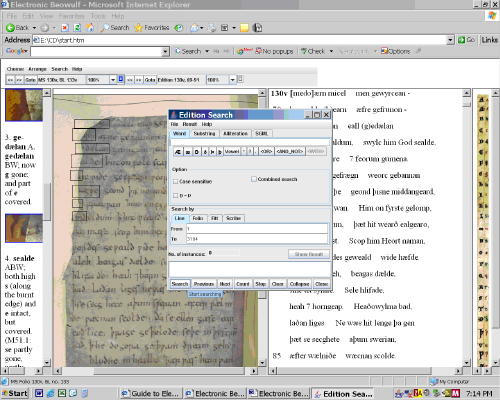The image size is (500, 400).
Task: Enable the Combined search checkbox
Action: coord(254,179)
